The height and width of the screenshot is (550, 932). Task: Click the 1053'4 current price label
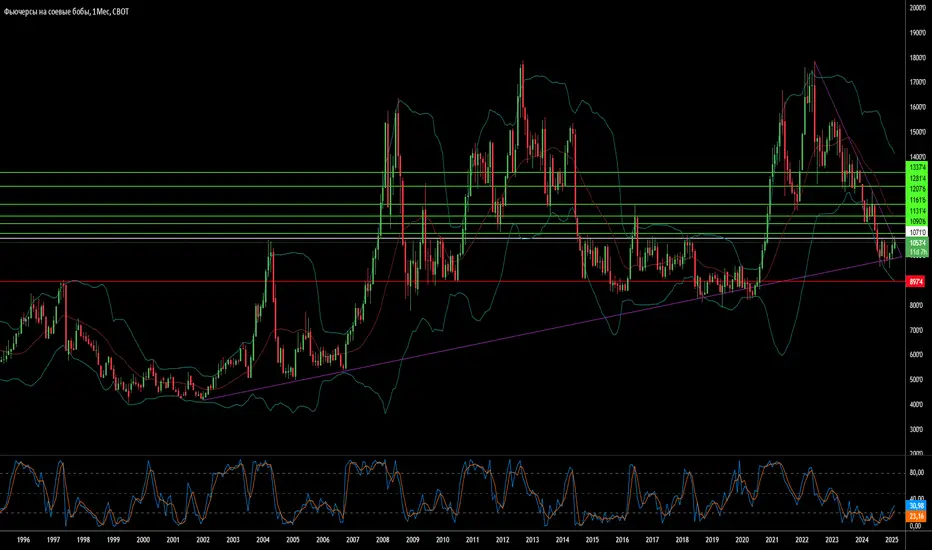(x=916, y=243)
